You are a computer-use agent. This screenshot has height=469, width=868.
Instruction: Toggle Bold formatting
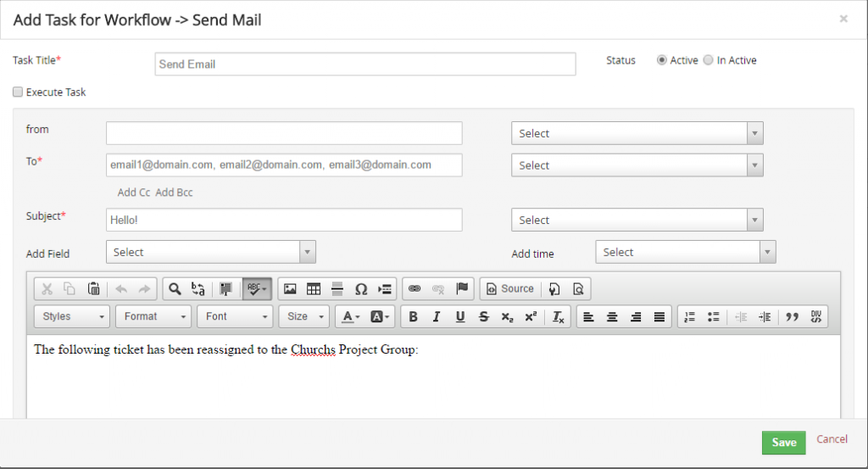coord(413,316)
